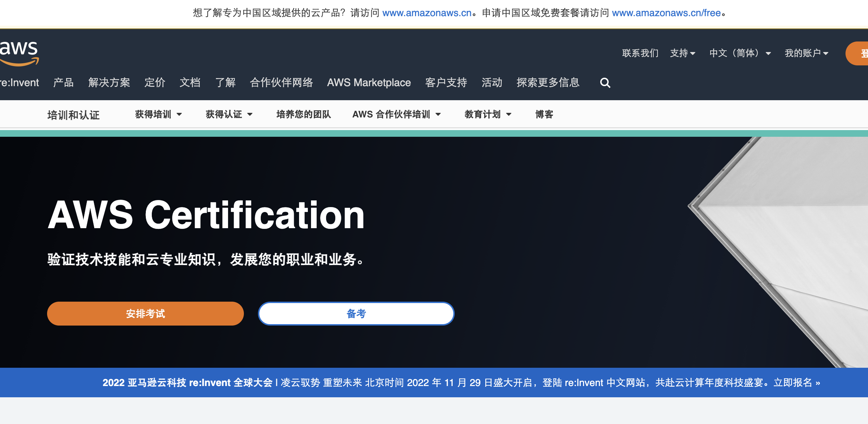This screenshot has height=424, width=868.
Task: Open the 获得培训 dropdown
Action: click(158, 114)
